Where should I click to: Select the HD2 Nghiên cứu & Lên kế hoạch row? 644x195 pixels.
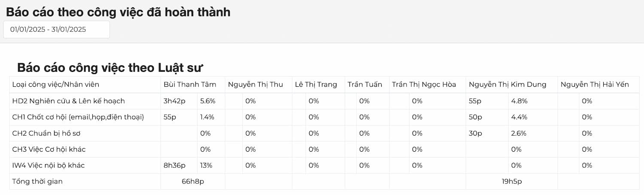point(69,101)
